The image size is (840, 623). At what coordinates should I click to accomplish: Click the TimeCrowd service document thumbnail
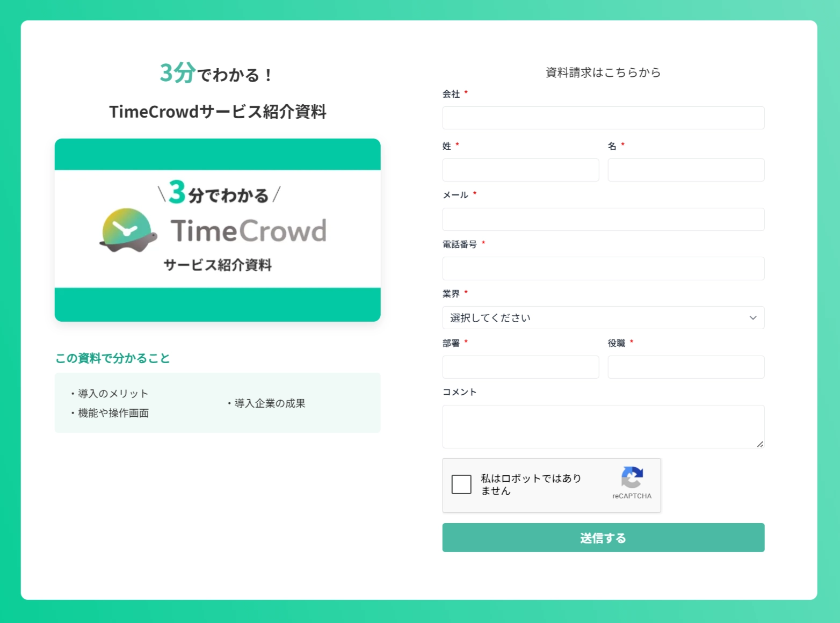218,230
